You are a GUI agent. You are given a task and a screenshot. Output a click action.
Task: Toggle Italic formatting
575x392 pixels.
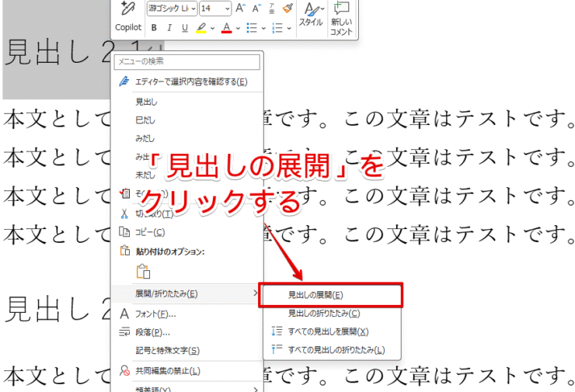[169, 28]
